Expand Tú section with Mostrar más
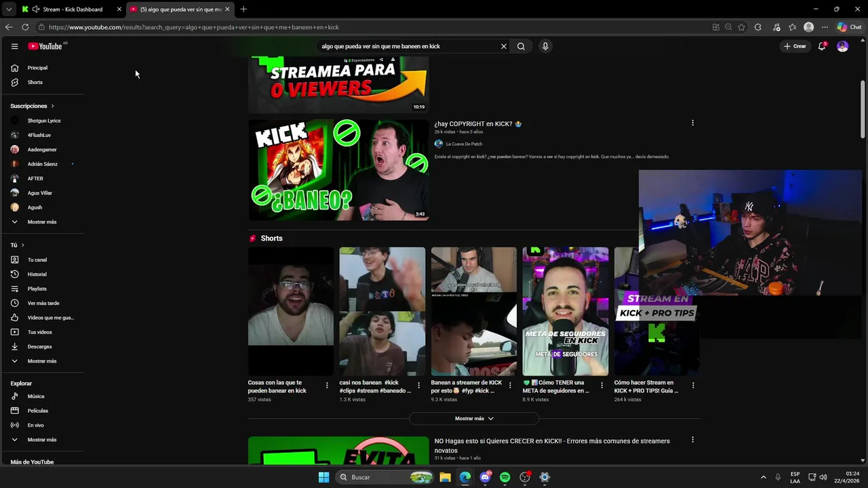The height and width of the screenshot is (488, 868). [43, 361]
